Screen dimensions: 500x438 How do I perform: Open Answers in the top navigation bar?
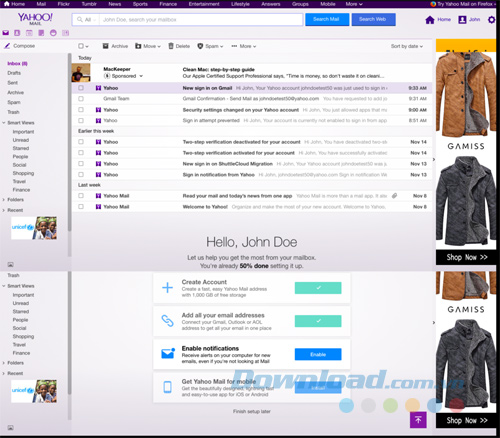point(271,4)
